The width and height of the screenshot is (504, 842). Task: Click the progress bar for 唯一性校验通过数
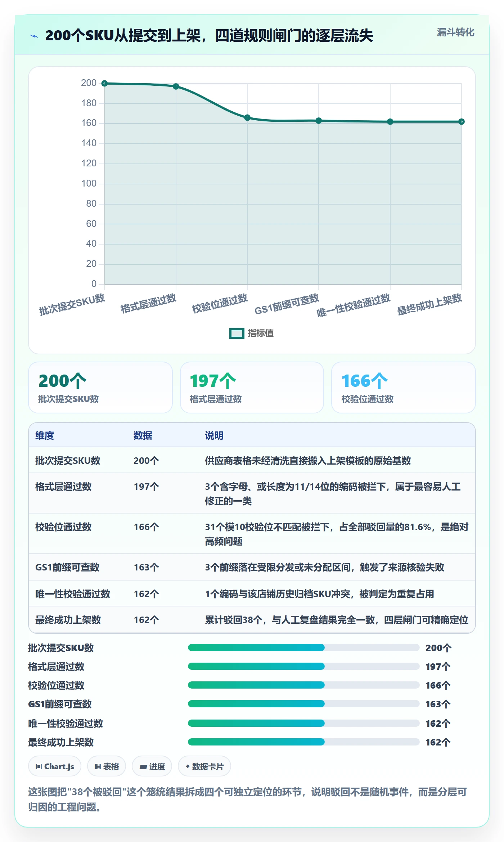pyautogui.click(x=303, y=724)
